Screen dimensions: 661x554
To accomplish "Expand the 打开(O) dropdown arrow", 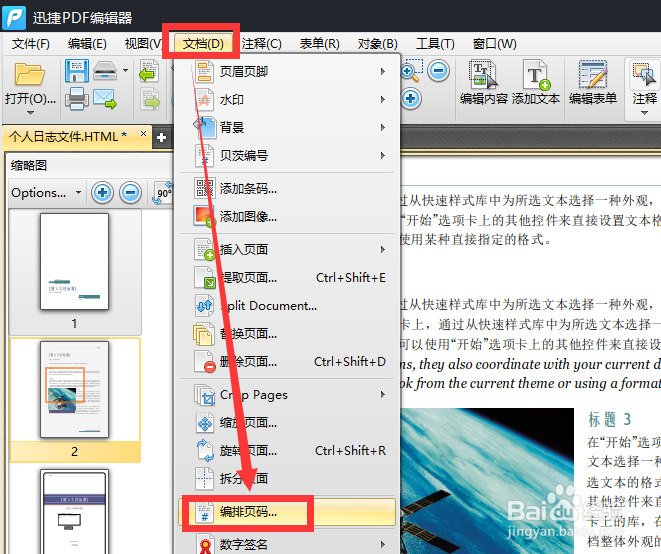I will tap(30, 113).
